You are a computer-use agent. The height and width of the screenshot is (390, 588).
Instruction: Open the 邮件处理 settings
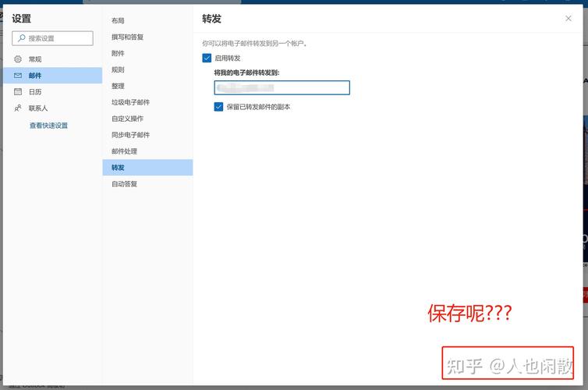pyautogui.click(x=147, y=151)
